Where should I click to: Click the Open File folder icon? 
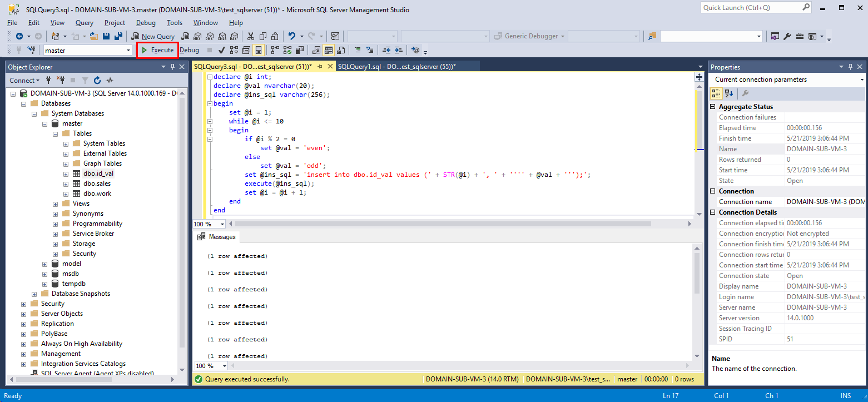click(93, 36)
